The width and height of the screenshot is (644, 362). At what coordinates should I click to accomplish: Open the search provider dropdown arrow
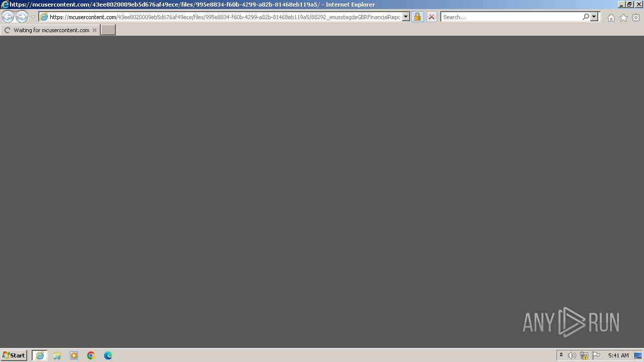pyautogui.click(x=594, y=17)
